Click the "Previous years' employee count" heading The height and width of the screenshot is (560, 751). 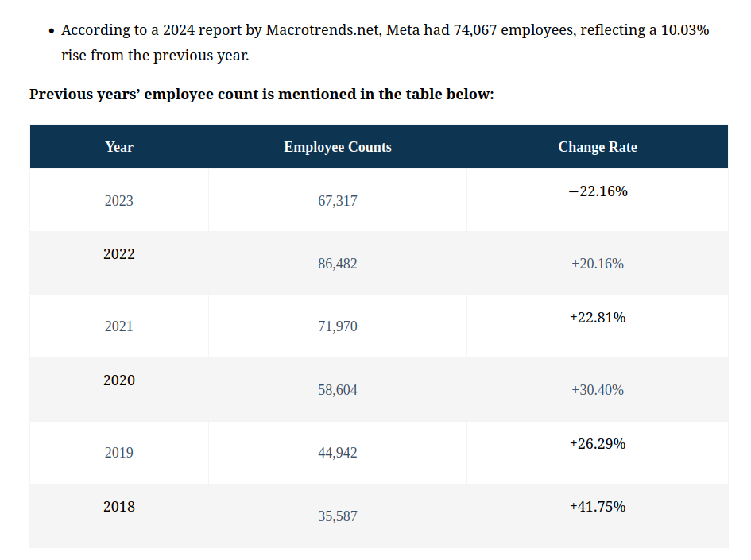coord(261,95)
